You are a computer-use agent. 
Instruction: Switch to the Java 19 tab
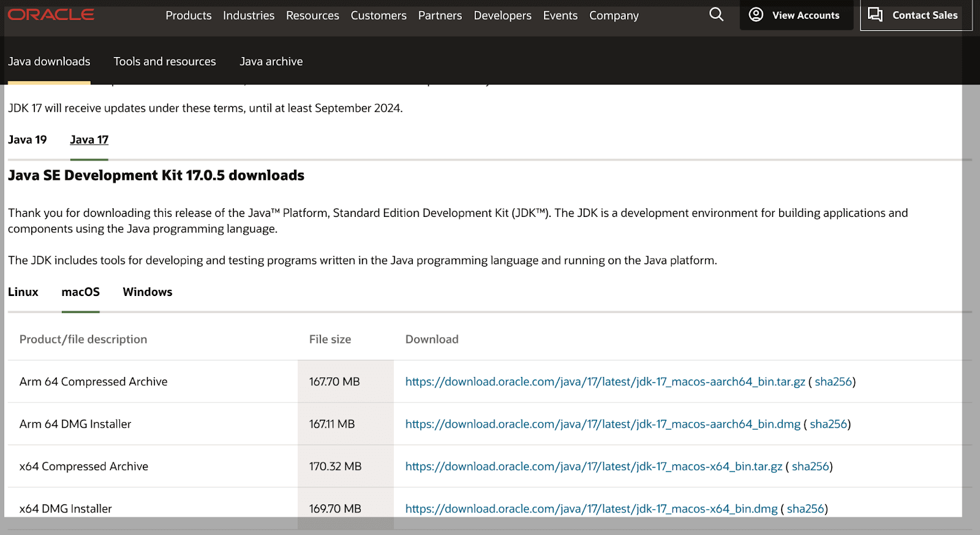pyautogui.click(x=28, y=140)
